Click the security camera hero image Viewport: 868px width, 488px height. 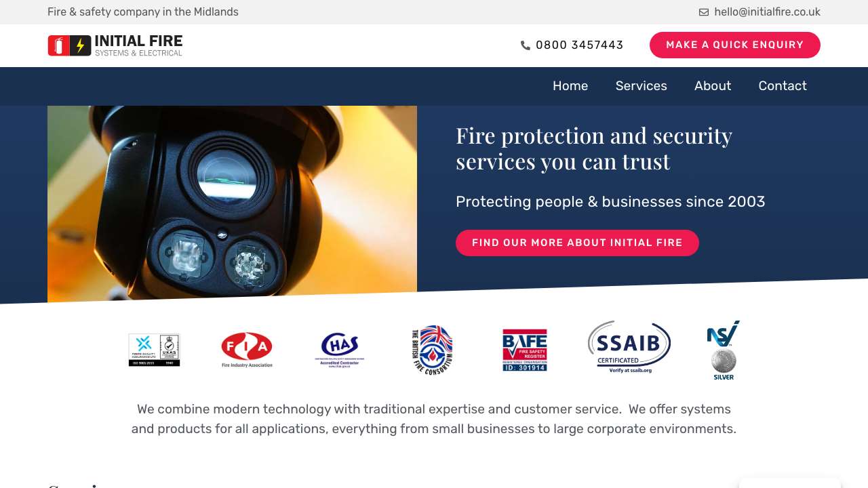click(232, 203)
